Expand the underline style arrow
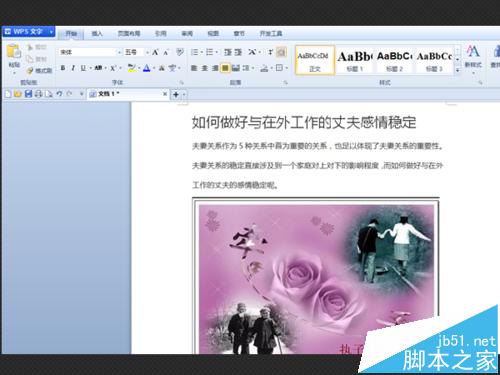The height and width of the screenshot is (375, 500). point(90,68)
